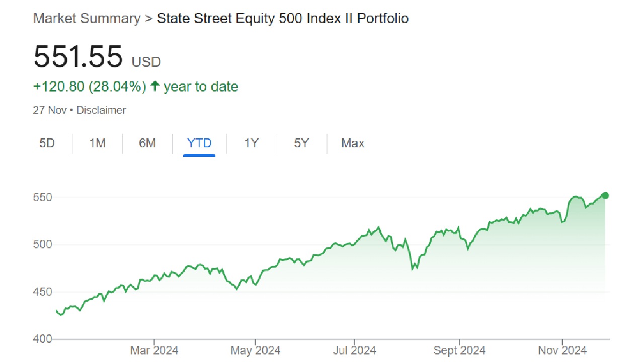
Task: Click the Mar 2024 axis label
Action: [x=154, y=350]
